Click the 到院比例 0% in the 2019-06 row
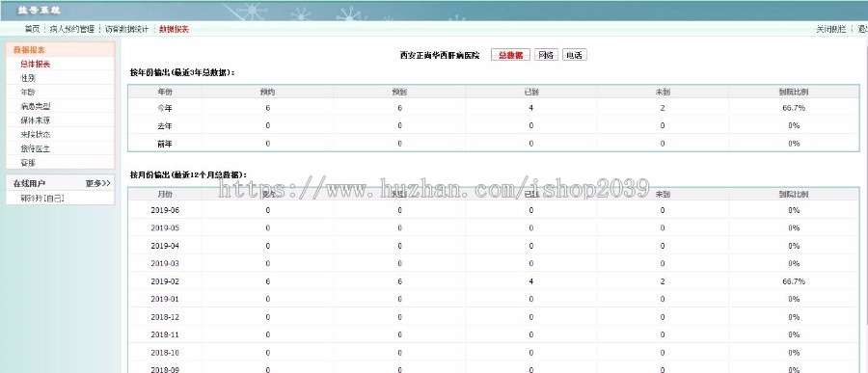Screen dimensions: 868x373 [794, 210]
